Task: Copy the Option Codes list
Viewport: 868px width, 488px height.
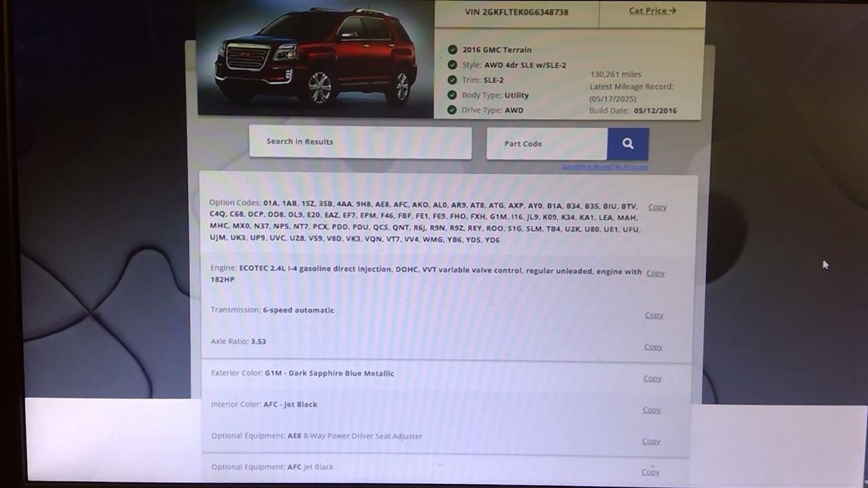Action: (x=657, y=207)
